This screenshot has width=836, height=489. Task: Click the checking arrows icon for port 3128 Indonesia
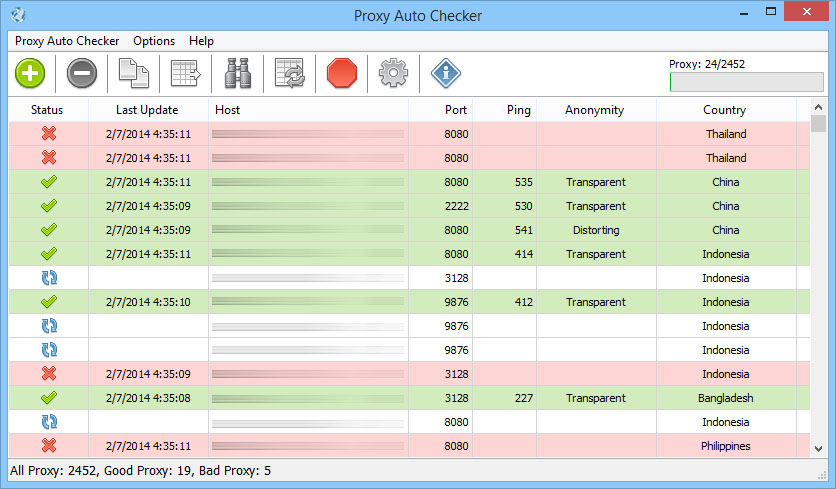(49, 278)
